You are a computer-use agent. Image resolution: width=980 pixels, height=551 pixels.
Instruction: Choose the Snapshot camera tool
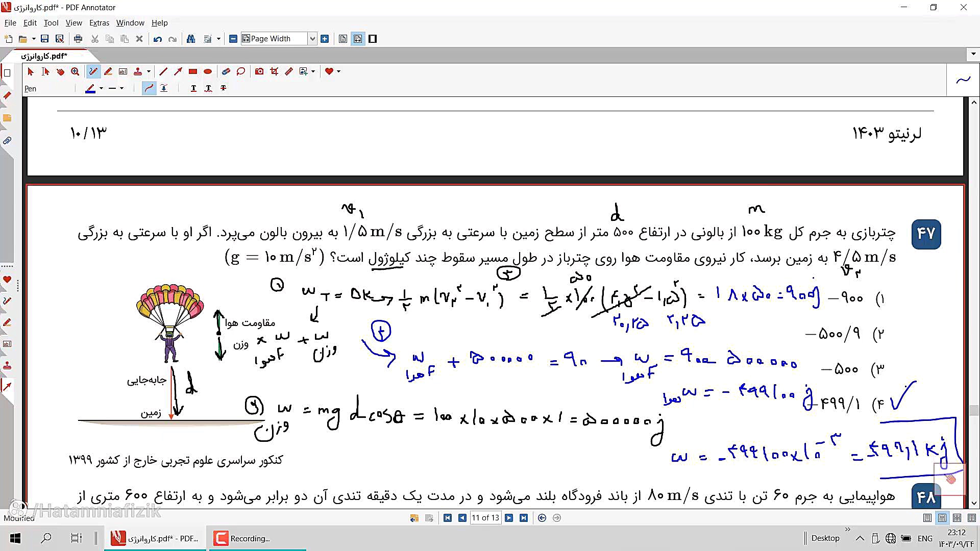tap(259, 71)
